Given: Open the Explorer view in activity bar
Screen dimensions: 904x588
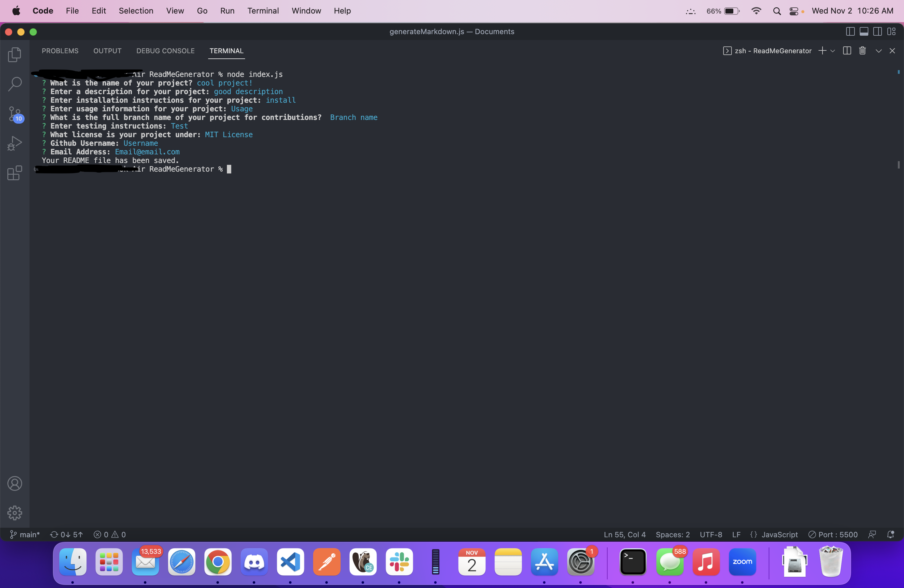Looking at the screenshot, I should (x=14, y=55).
